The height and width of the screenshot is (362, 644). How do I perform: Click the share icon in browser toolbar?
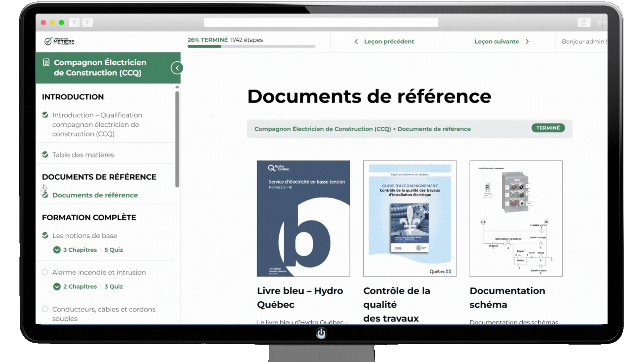[x=584, y=22]
